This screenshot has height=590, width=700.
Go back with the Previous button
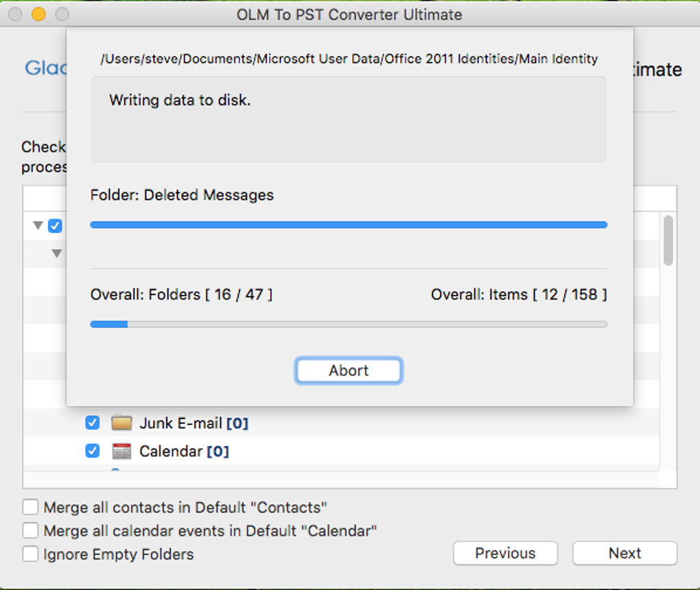click(x=505, y=553)
